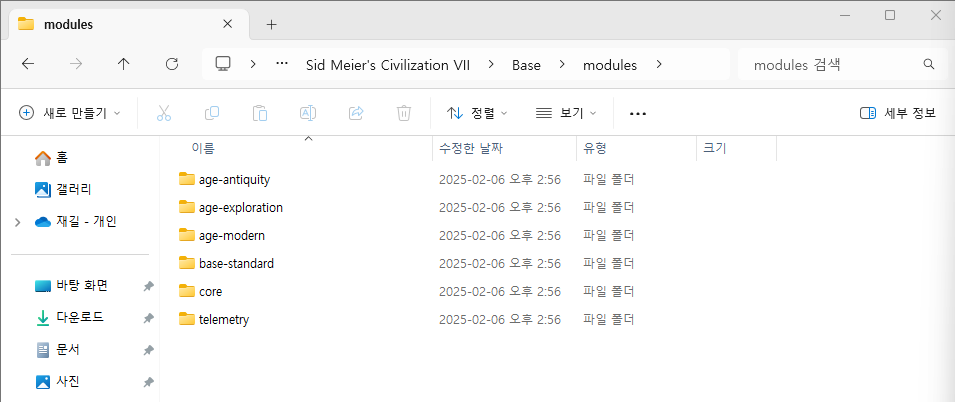Click the Base breadcrumb in address bar
The image size is (955, 402).
pyautogui.click(x=526, y=65)
